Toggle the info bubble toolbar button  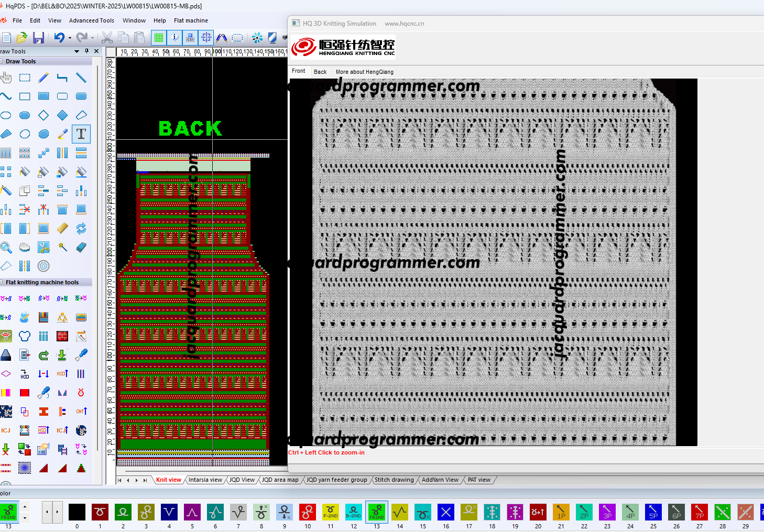click(x=174, y=38)
